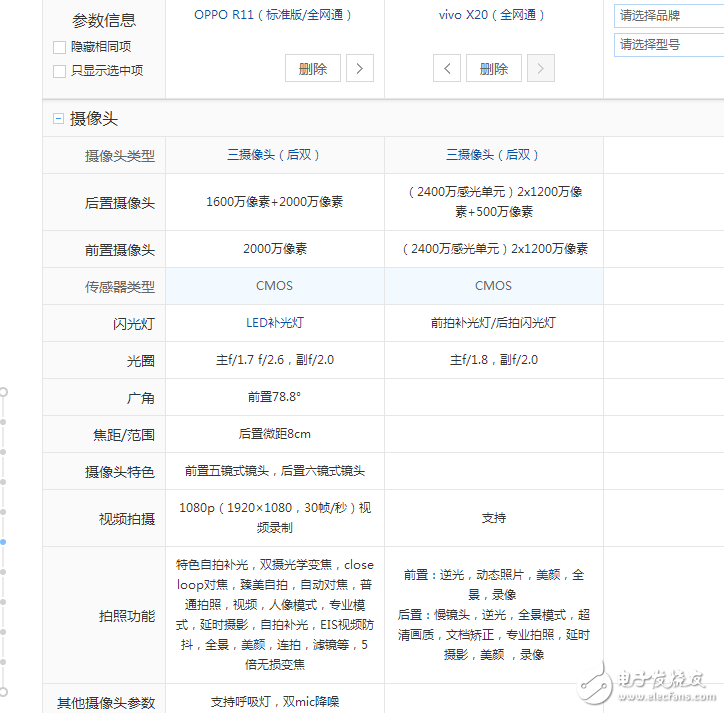Select the 焦距/范围 row label
This screenshot has width=724, height=713.
click(124, 435)
